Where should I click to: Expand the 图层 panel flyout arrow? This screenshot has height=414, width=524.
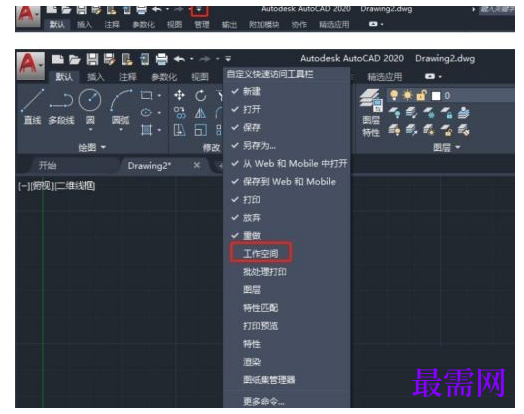tap(458, 147)
